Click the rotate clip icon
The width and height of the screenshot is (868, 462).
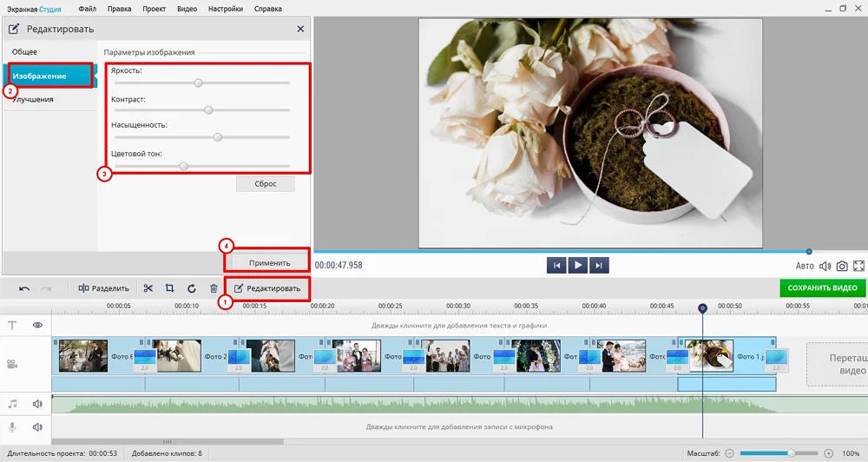pos(192,288)
